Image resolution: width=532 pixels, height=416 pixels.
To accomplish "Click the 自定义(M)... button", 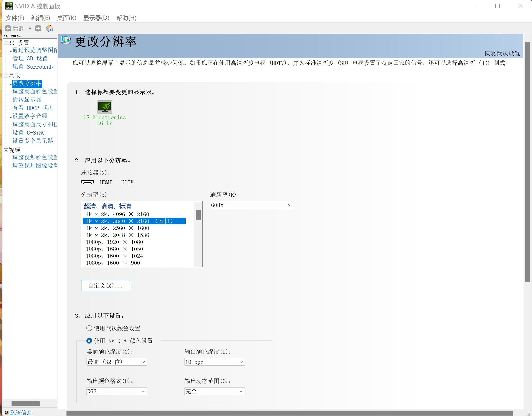I will coord(106,285).
